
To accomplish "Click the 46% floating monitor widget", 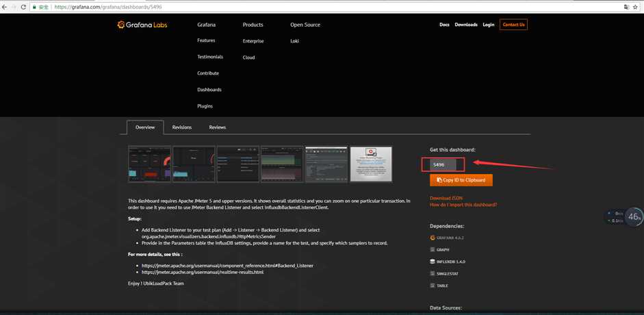I will [634, 217].
